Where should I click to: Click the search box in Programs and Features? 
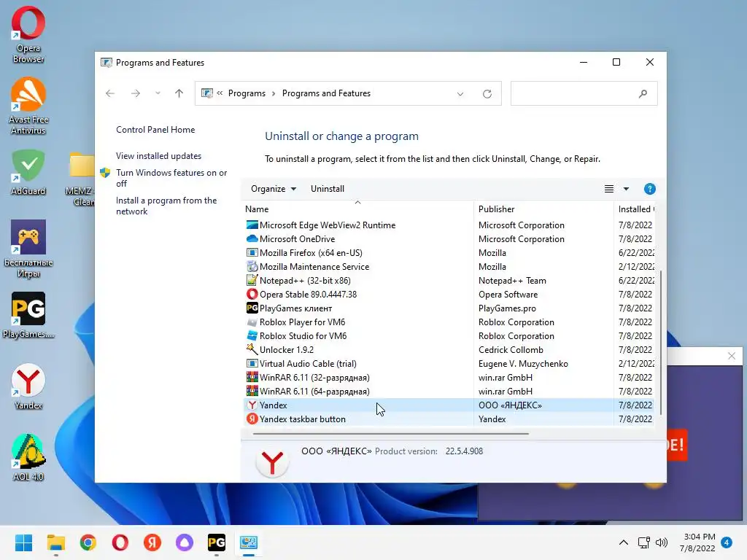584,93
